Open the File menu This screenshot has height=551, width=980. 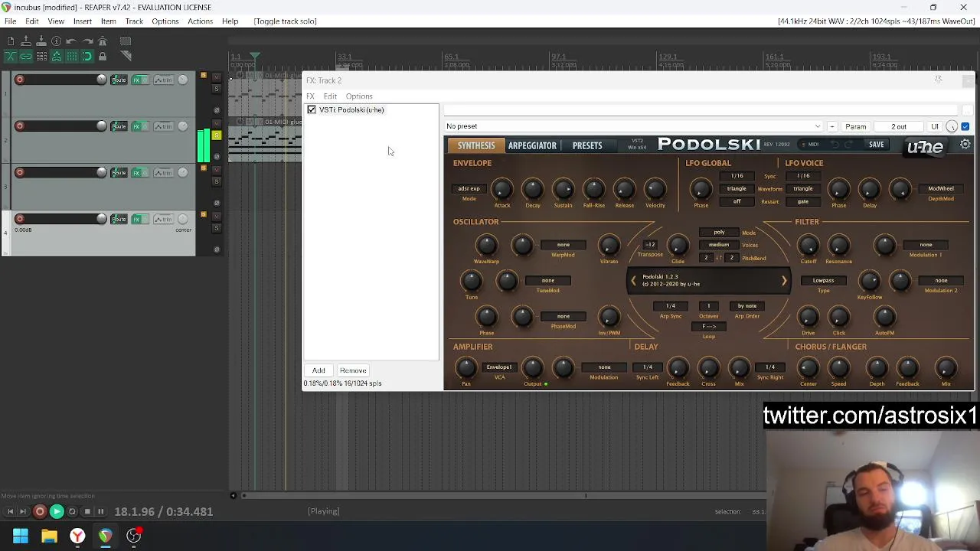click(x=11, y=21)
